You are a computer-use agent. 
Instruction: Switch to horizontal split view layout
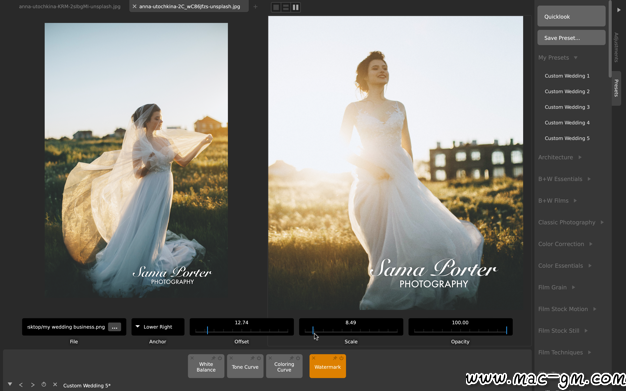[286, 7]
